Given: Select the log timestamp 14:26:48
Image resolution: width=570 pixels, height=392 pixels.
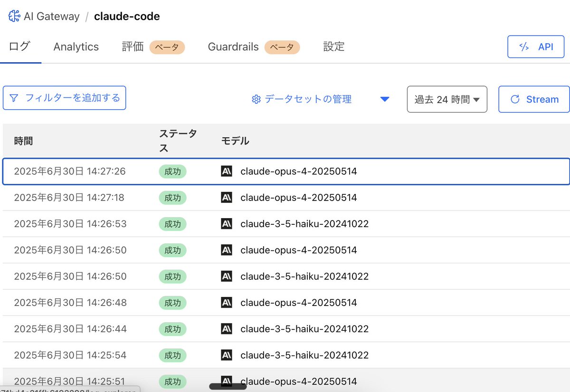Looking at the screenshot, I should 70,303.
